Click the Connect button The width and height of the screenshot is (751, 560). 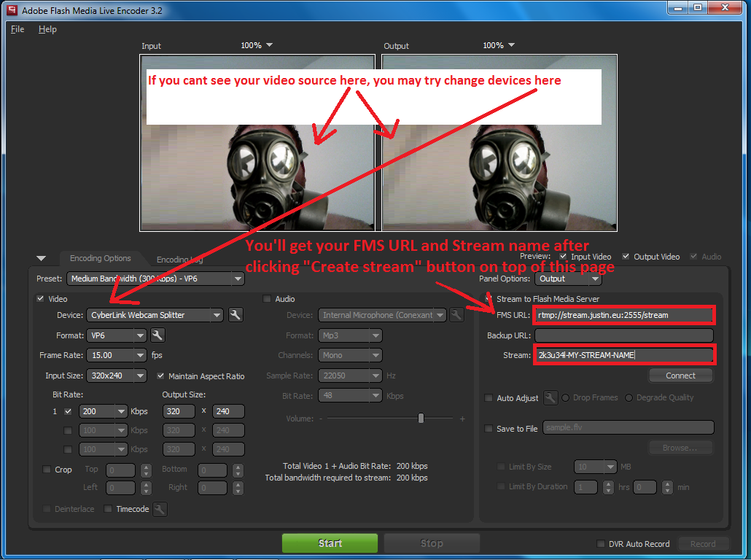[x=680, y=376]
